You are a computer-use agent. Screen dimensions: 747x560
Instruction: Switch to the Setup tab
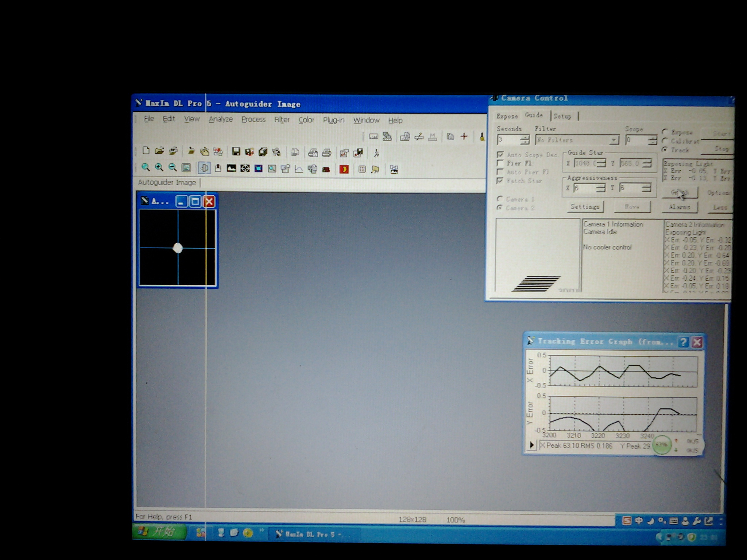(562, 116)
